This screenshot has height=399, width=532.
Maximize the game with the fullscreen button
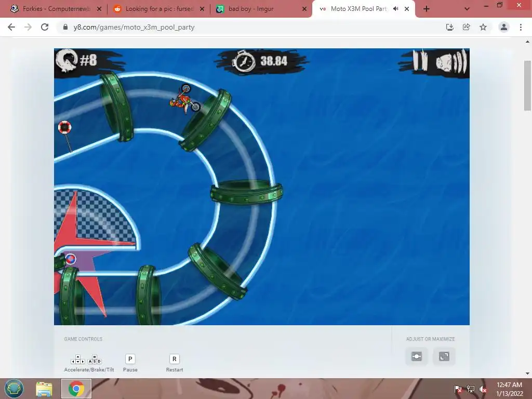[x=444, y=356]
